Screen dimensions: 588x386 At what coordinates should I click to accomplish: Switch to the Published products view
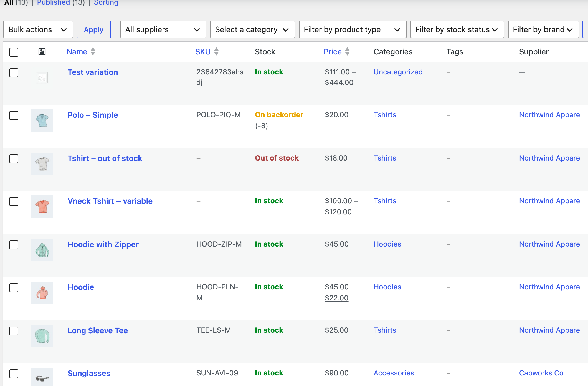[x=54, y=2]
